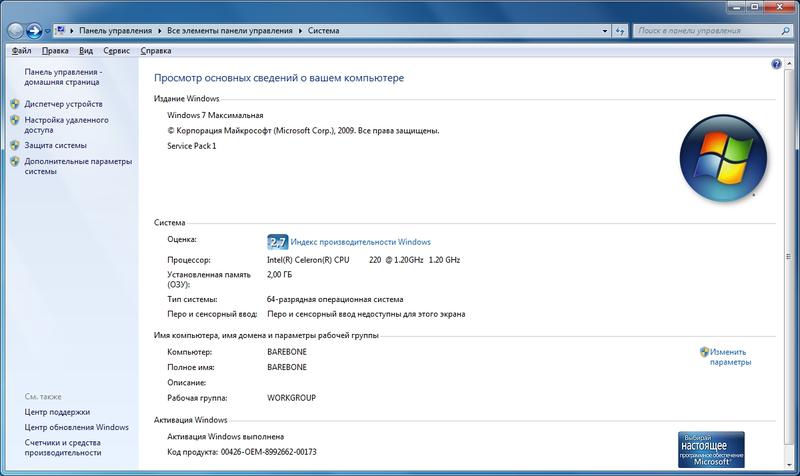Viewport: 800px width, 476px height.
Task: Open recent pages dropdown next to navigation arrows
Action: coord(47,31)
